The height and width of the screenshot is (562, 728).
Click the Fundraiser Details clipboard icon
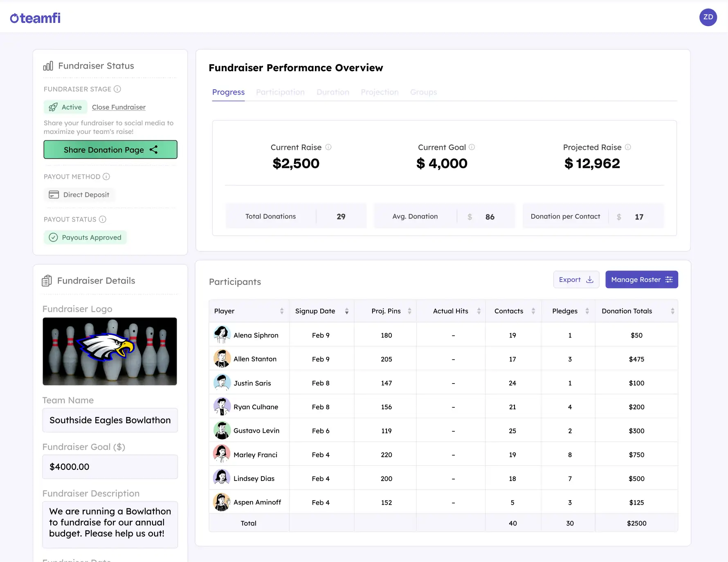[47, 280]
